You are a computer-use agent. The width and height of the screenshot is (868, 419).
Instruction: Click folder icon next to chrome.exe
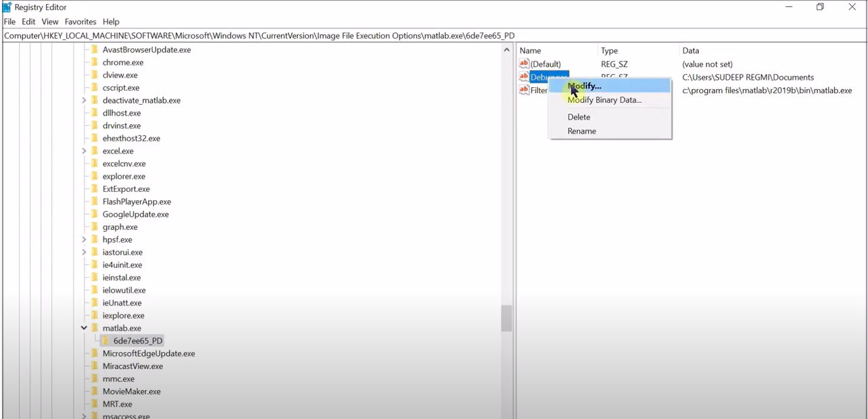(x=95, y=62)
